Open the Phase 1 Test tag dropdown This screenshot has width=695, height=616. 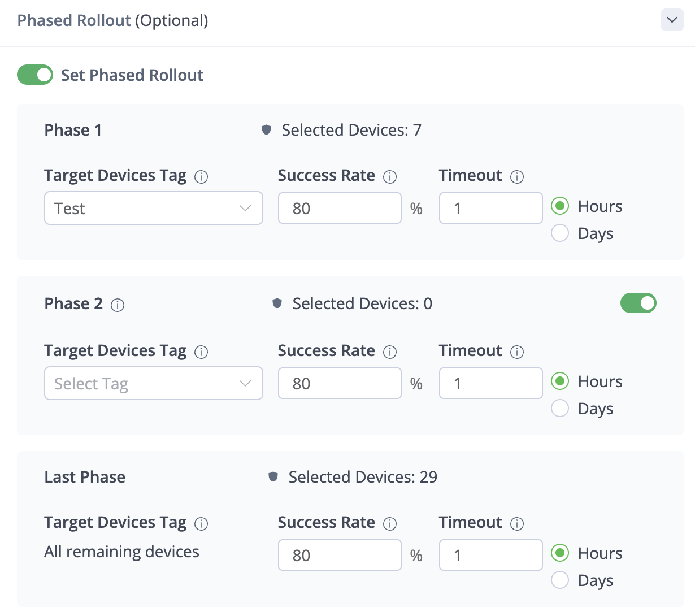tap(154, 208)
